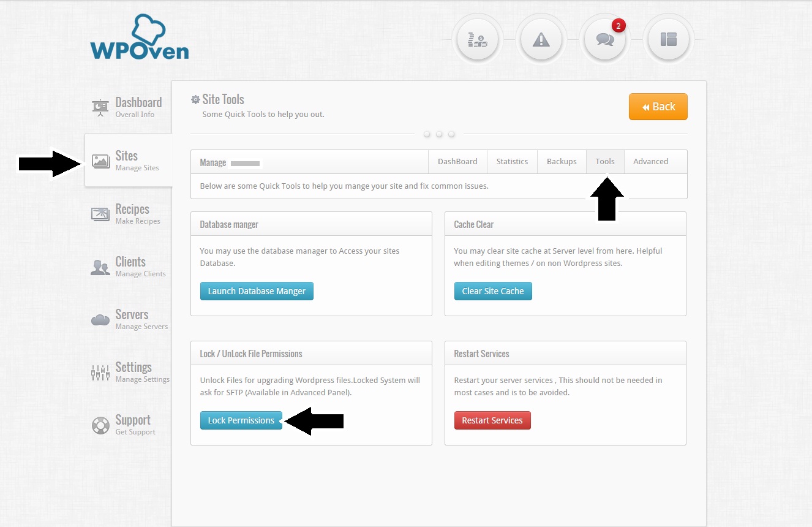Click the orange Back button
The height and width of the screenshot is (527, 812).
tap(658, 107)
